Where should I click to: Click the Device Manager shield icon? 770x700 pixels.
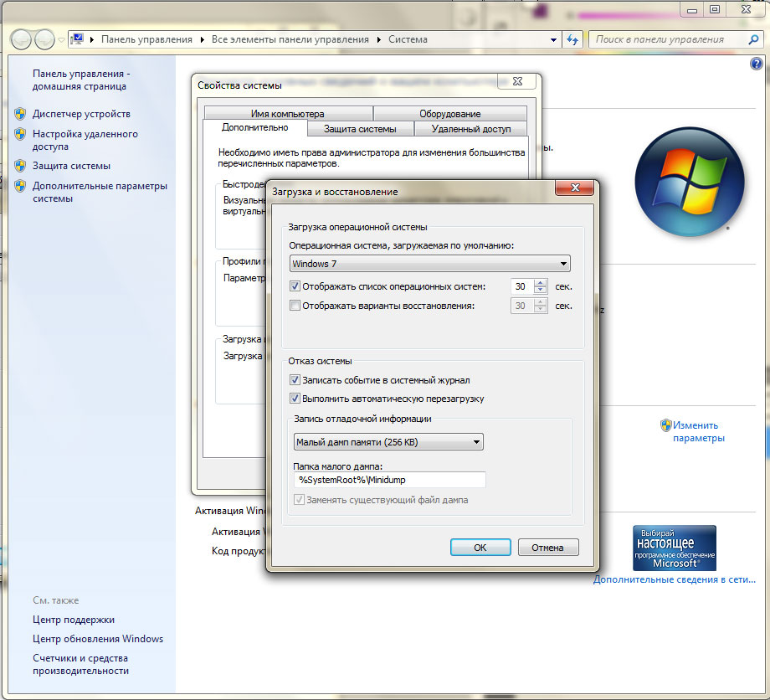coord(20,114)
